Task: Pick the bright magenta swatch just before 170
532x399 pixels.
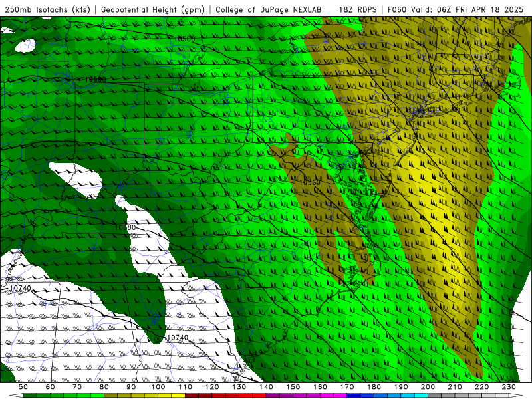Action: click(340, 395)
